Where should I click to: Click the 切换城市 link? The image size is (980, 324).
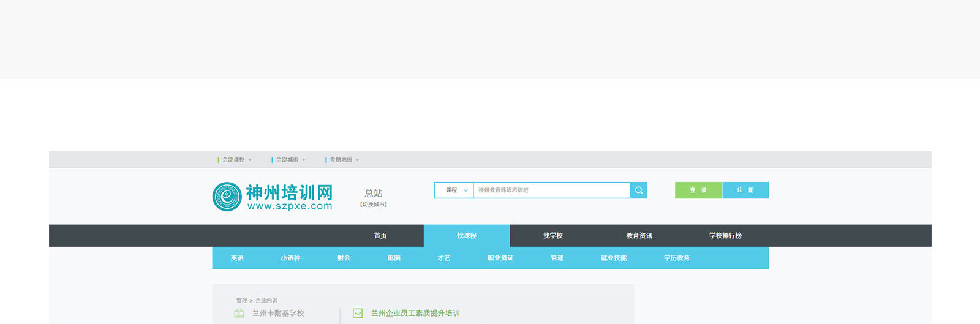click(x=374, y=205)
